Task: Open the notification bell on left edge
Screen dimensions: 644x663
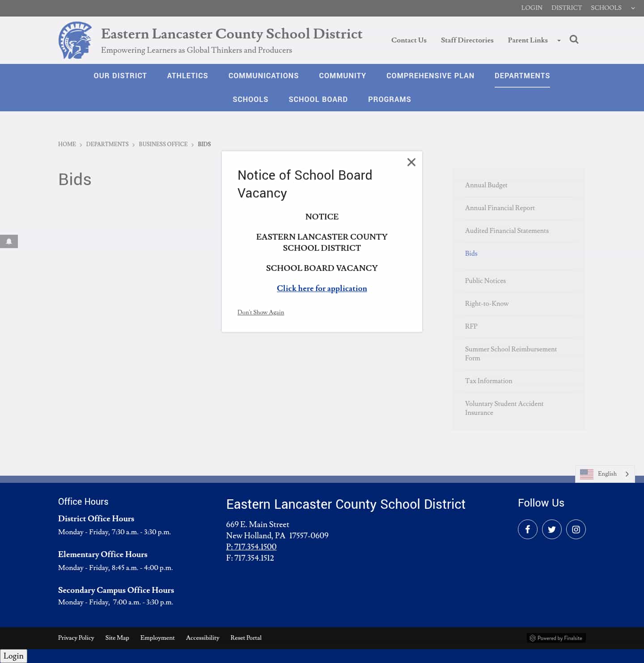Action: coord(9,241)
